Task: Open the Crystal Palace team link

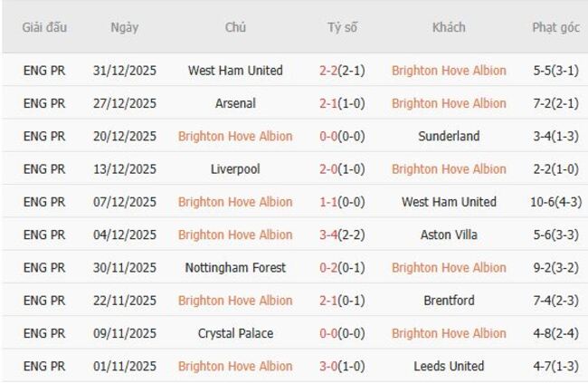Action: (235, 333)
